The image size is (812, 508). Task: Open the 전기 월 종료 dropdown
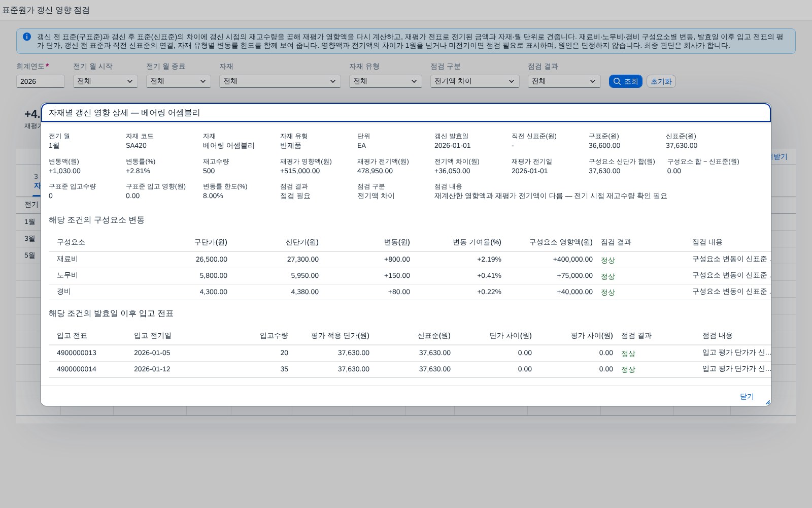pos(178,81)
